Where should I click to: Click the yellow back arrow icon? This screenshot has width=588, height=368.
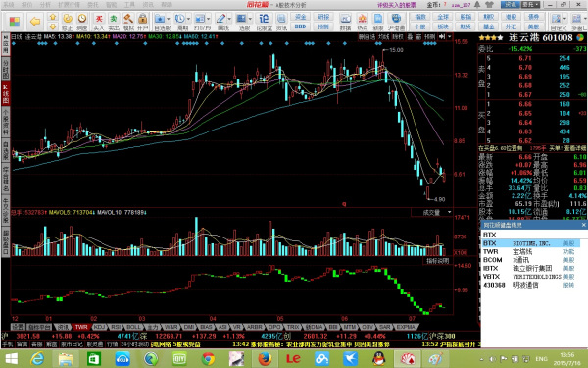click(x=35, y=21)
